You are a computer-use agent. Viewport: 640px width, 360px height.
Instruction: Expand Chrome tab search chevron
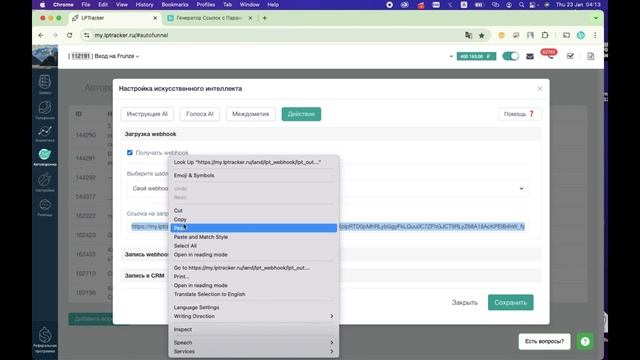point(596,18)
